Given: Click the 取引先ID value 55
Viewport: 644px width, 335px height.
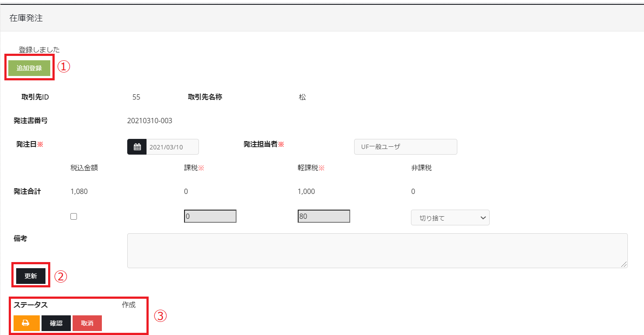Looking at the screenshot, I should coord(136,97).
